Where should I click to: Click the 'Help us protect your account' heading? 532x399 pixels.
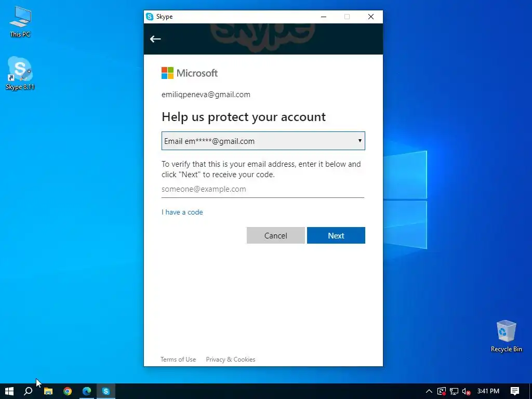[x=244, y=117]
